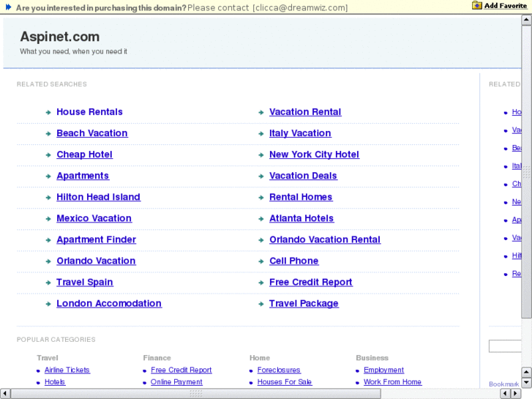The width and height of the screenshot is (532, 399).
Task: Visit the Atlanta Hotels link
Action: [301, 218]
